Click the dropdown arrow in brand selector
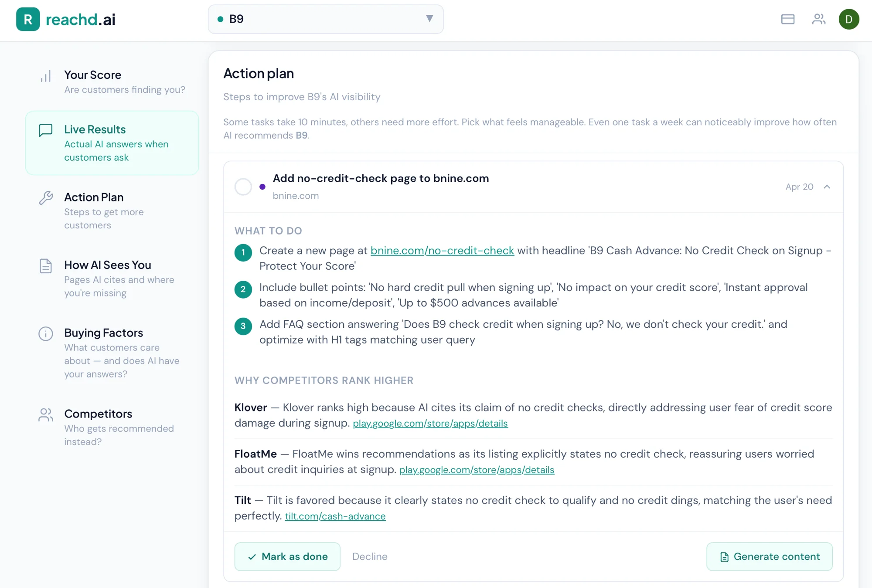Screen dimensions: 872x588 point(429,19)
